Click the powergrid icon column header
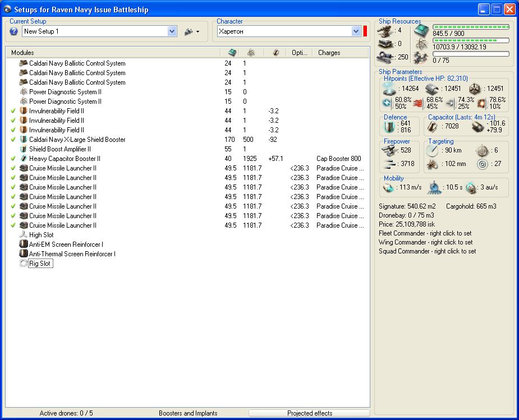 pyautogui.click(x=251, y=53)
